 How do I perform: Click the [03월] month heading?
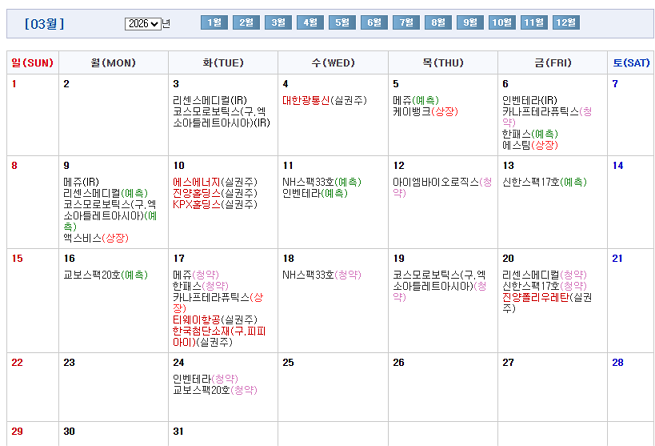(x=44, y=23)
